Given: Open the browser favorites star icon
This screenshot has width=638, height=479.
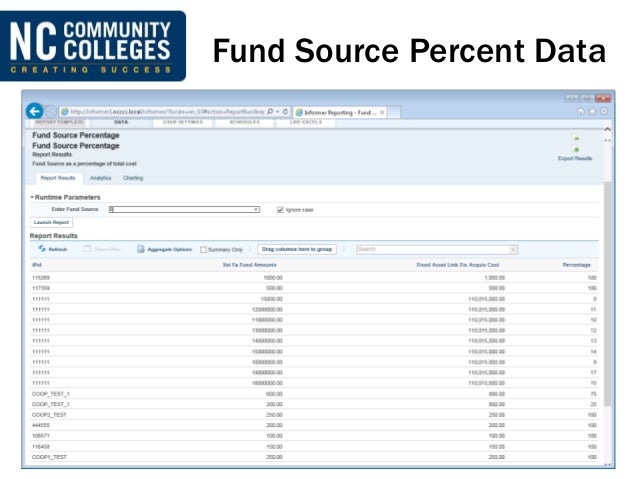Looking at the screenshot, I should pos(592,111).
